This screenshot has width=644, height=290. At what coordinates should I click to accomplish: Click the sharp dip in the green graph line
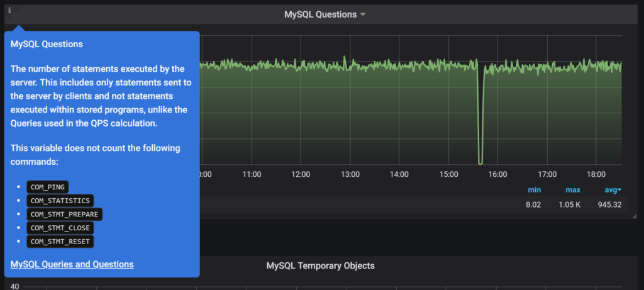point(480,157)
